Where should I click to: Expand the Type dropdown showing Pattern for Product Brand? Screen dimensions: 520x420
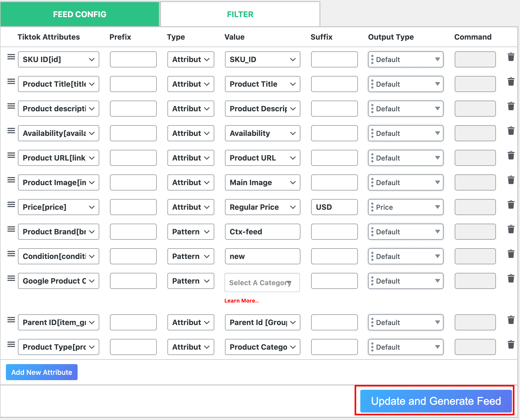(190, 232)
